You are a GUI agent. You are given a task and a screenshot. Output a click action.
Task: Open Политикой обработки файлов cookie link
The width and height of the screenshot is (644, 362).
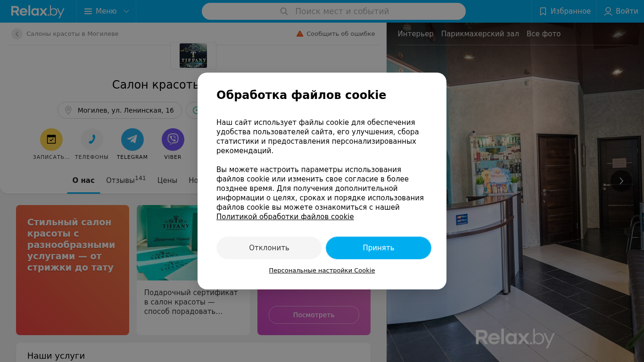285,217
